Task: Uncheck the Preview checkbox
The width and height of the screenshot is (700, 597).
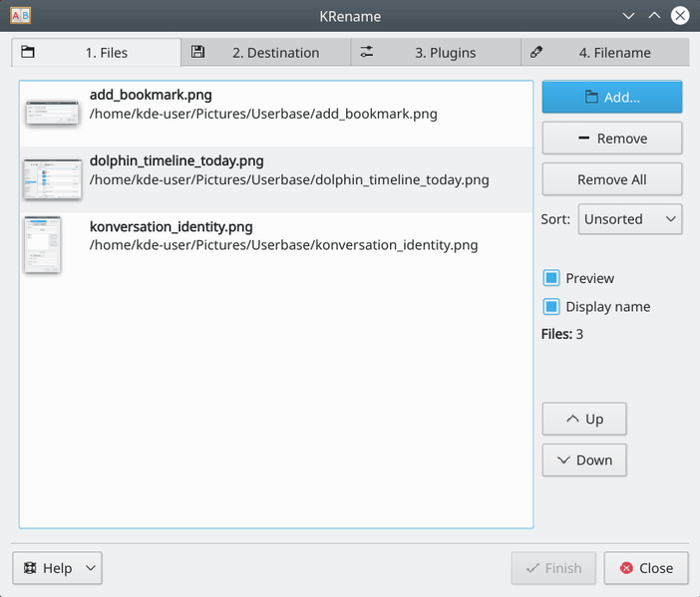Action: pyautogui.click(x=551, y=278)
